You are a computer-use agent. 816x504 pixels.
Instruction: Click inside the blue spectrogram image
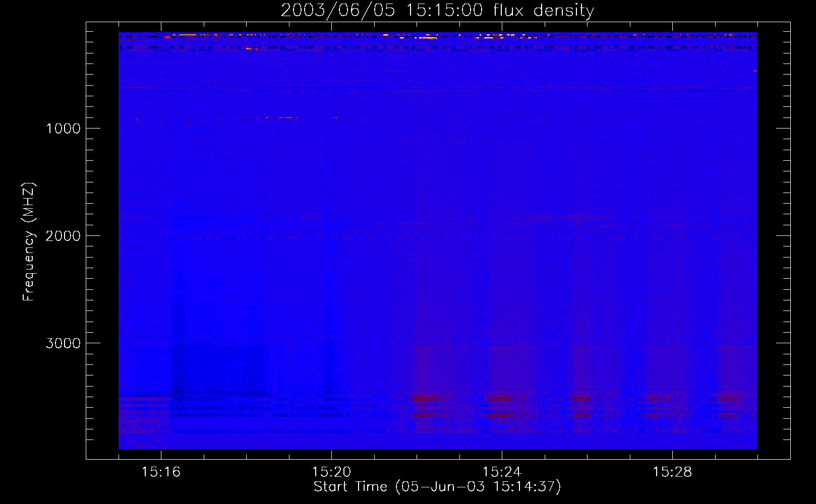[x=438, y=240]
